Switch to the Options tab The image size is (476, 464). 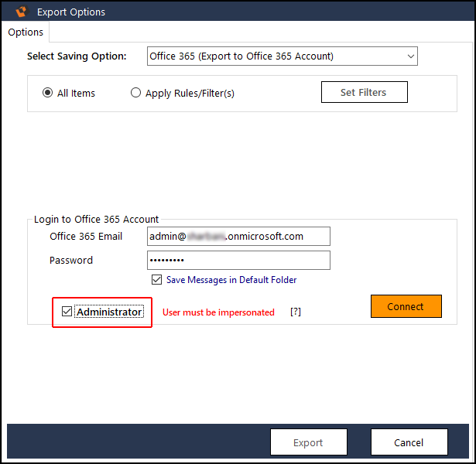click(26, 32)
